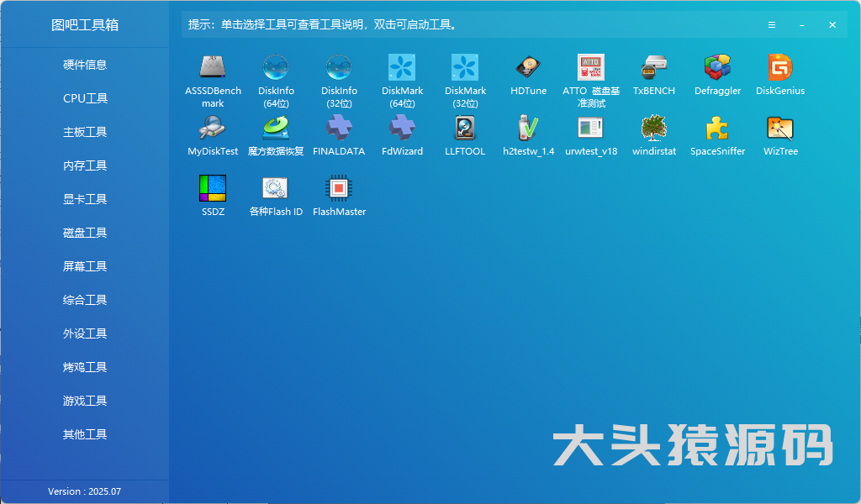Open 屏幕工具 category

pyautogui.click(x=85, y=266)
